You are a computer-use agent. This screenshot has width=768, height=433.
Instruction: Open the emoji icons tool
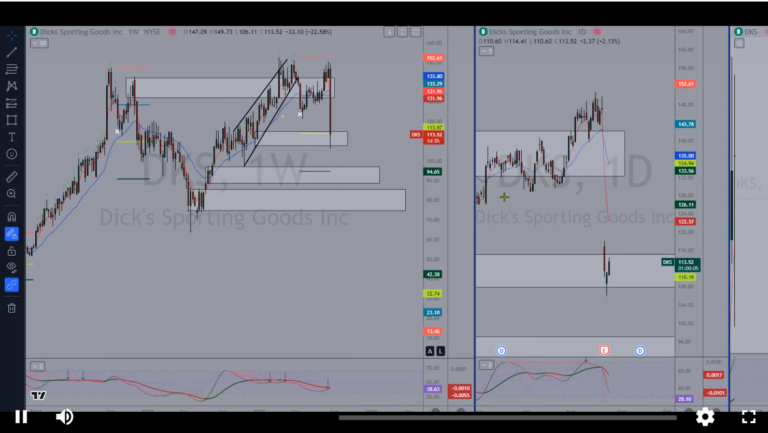12,154
